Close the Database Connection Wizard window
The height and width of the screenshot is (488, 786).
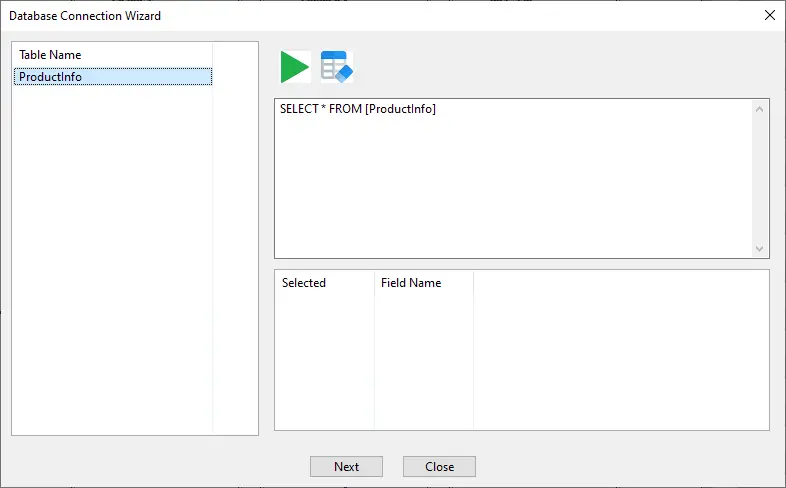(770, 15)
